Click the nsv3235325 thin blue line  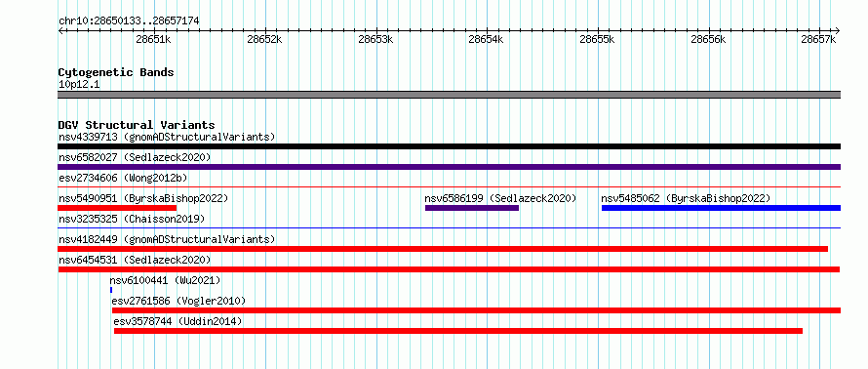coord(449,228)
